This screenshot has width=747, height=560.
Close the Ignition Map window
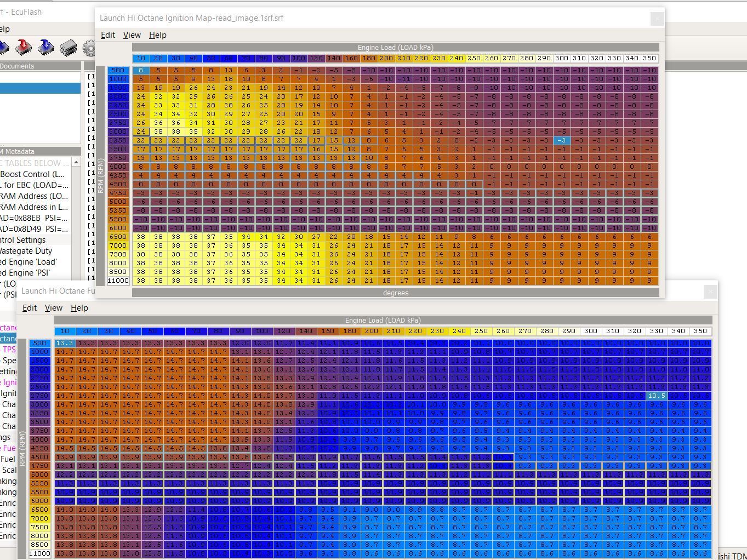point(657,19)
